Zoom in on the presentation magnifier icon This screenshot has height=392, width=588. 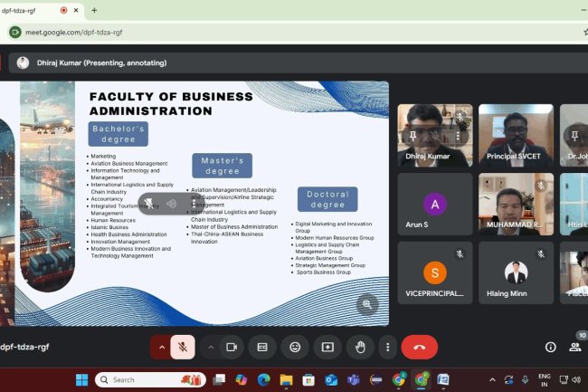pyautogui.click(x=367, y=304)
